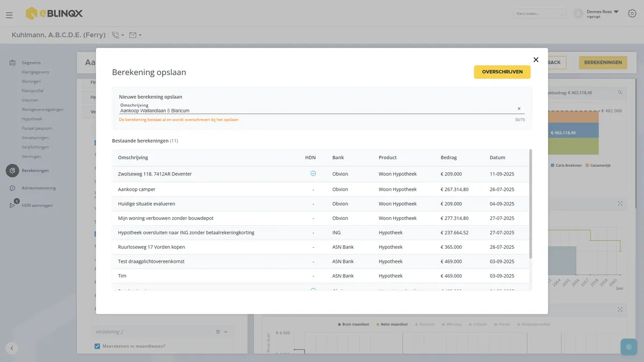This screenshot has height=362, width=644.
Task: Click the Adviesmotivering info icon
Action: tap(12, 188)
